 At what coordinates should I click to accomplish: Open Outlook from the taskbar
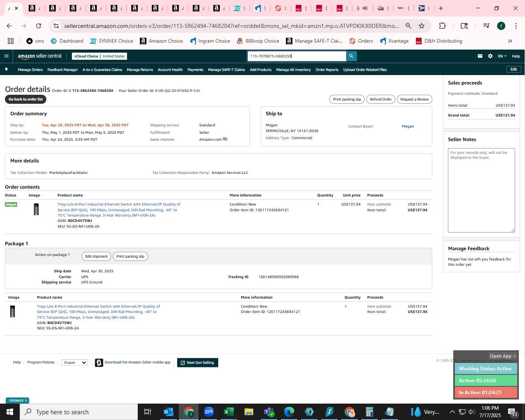pyautogui.click(x=169, y=412)
